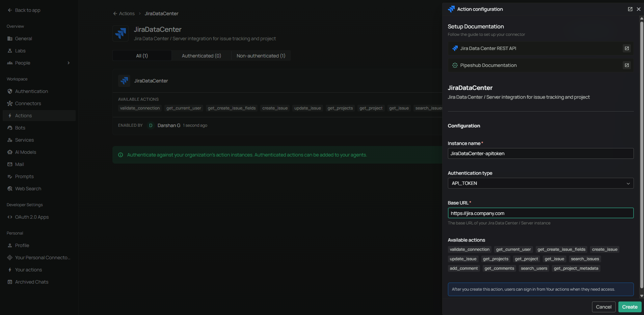Image resolution: width=644 pixels, height=315 pixels.
Task: Open Jira Data Center REST API guide
Action: click(x=541, y=48)
